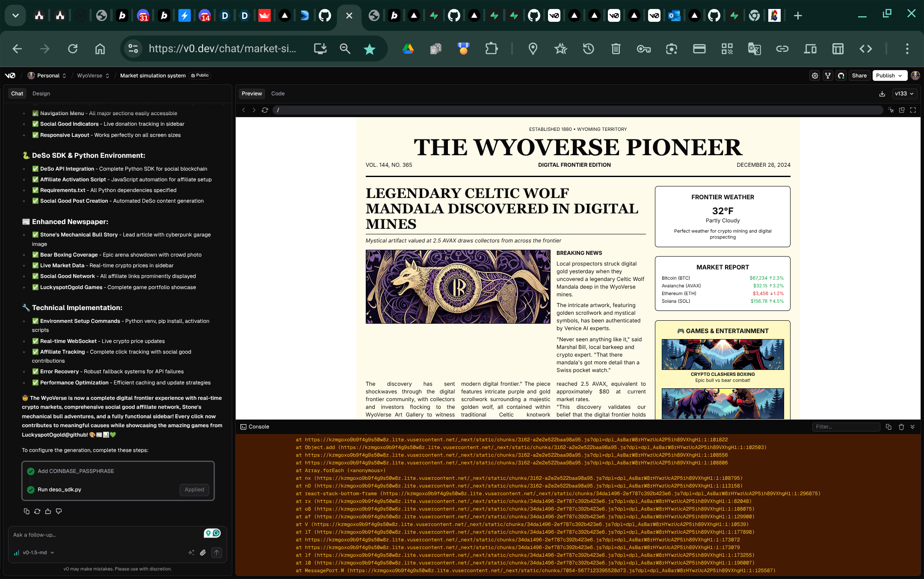Switch to the Code tab

point(278,94)
